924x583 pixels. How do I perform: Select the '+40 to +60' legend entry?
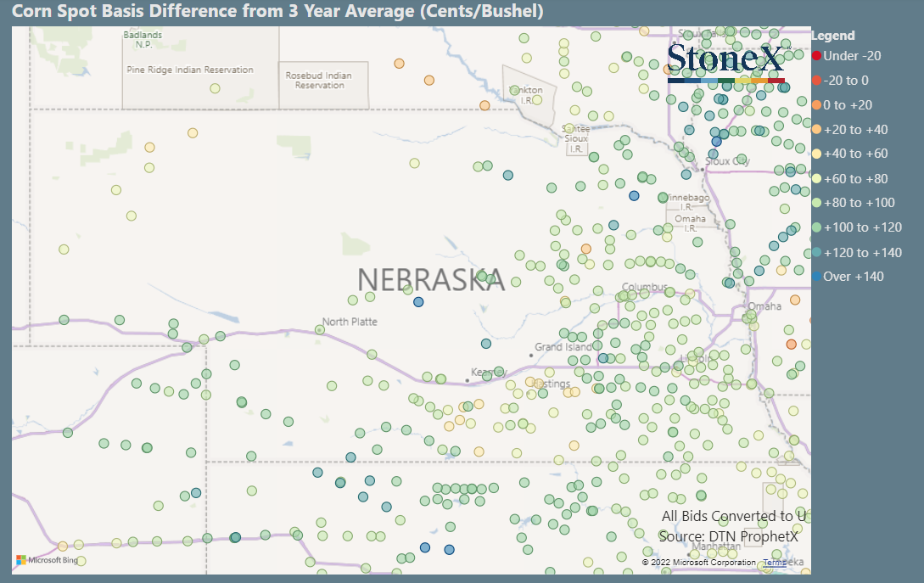point(849,154)
